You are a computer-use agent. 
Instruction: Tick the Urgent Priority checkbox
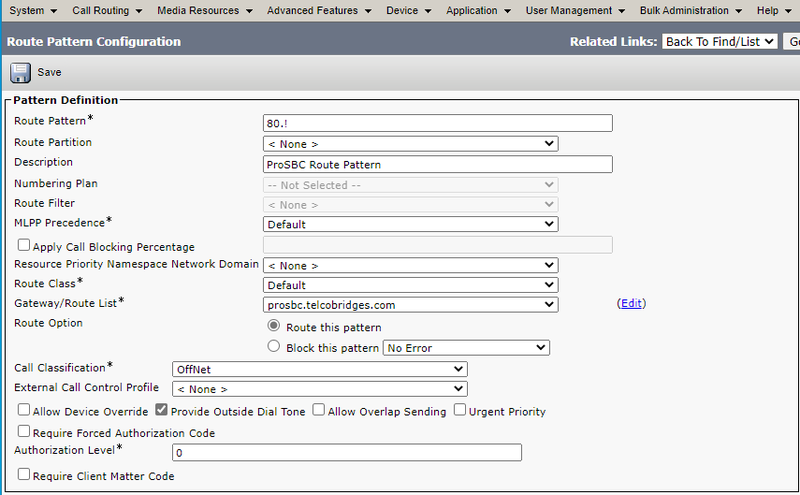[x=460, y=410]
